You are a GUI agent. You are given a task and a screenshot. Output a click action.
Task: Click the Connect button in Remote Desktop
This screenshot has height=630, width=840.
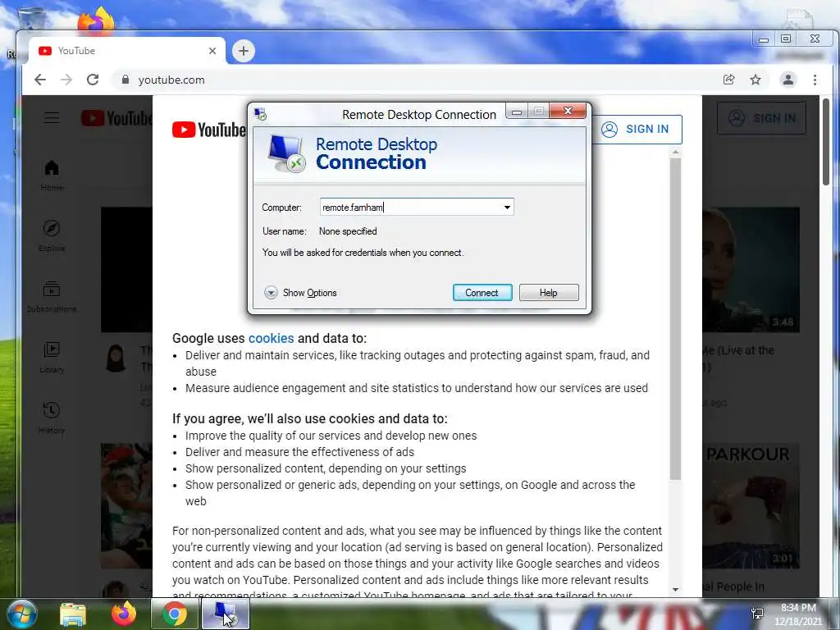(482, 293)
